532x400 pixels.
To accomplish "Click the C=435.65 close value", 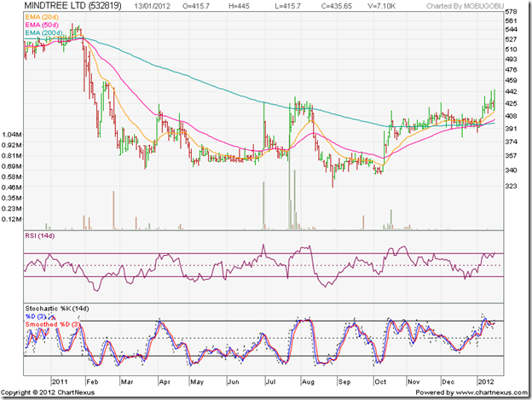I will click(336, 6).
